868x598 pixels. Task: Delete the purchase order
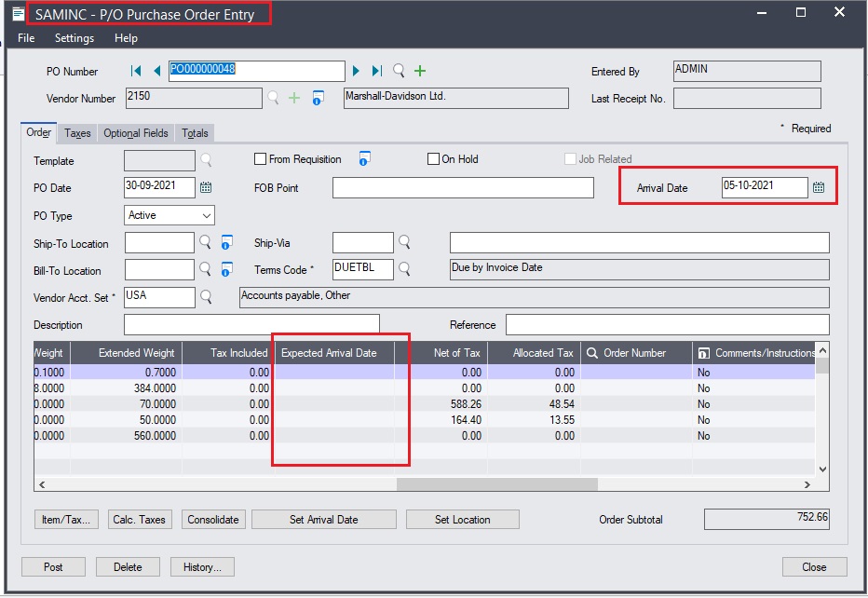[128, 567]
